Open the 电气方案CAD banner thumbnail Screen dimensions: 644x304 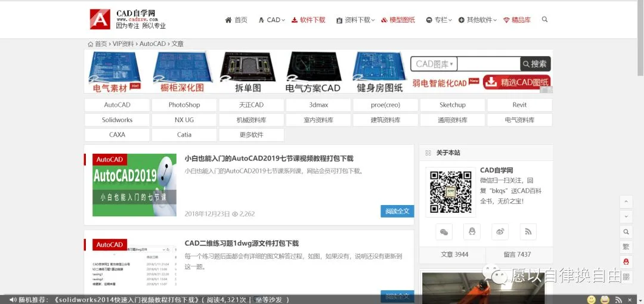(x=314, y=72)
